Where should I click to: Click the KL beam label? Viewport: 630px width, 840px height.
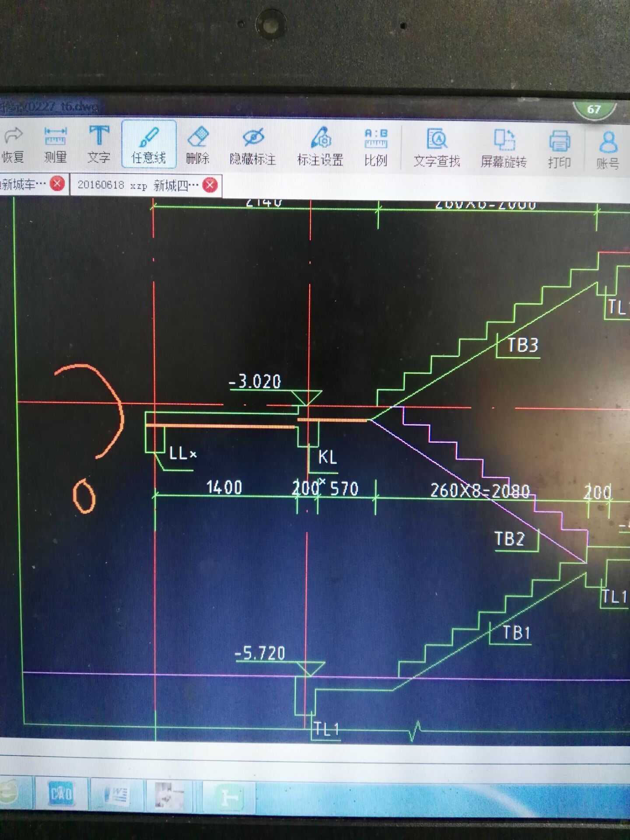pos(328,457)
